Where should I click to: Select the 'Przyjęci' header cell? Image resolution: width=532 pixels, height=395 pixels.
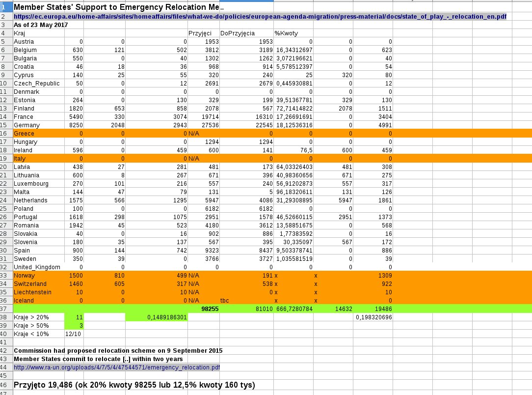(204, 33)
